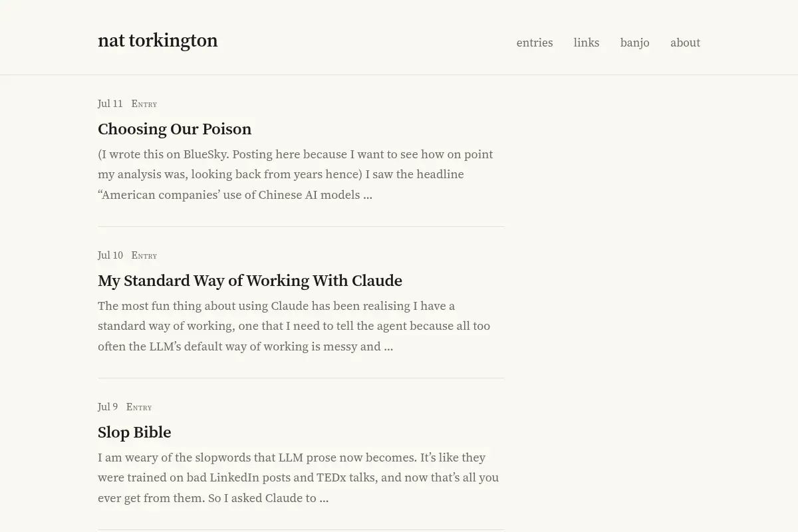Click the excerpt about working with Claude

click(x=294, y=326)
